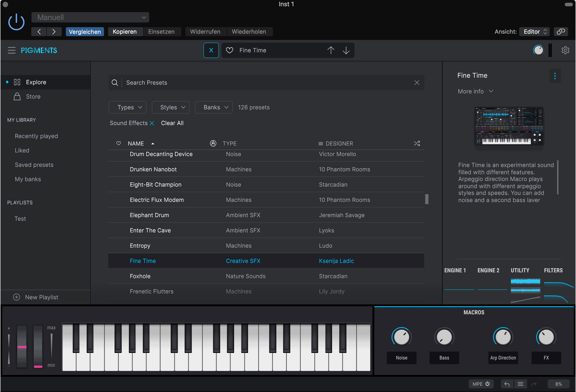Open the Manuell preset dropdown
The height and width of the screenshot is (392, 576).
90,17
